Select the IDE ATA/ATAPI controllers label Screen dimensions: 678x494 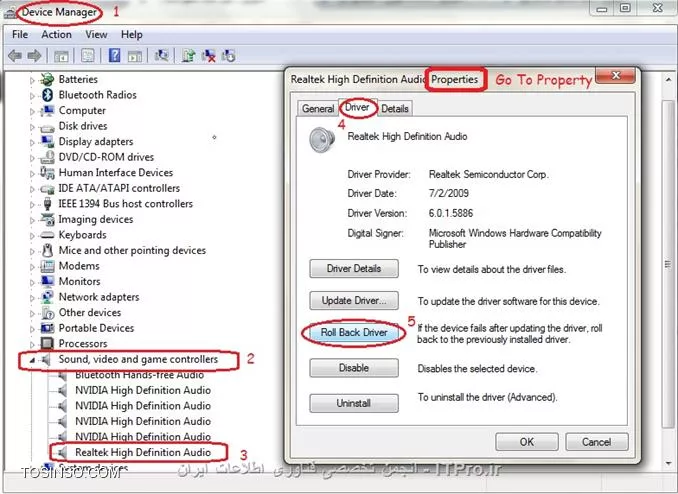pyautogui.click(x=119, y=189)
